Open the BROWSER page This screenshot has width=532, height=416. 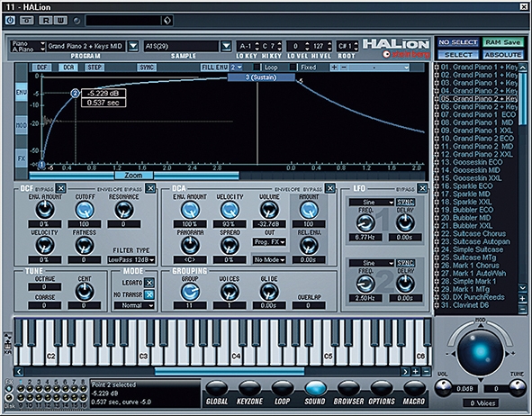coord(348,389)
